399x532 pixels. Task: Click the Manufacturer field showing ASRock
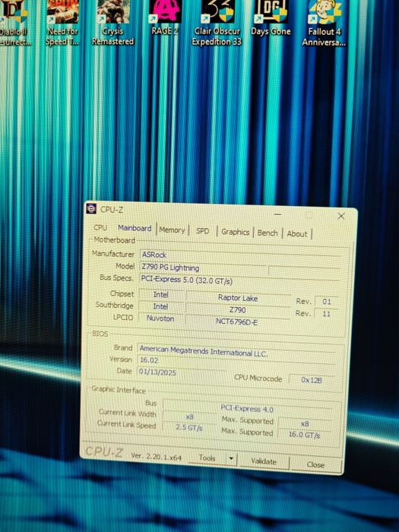pos(239,255)
